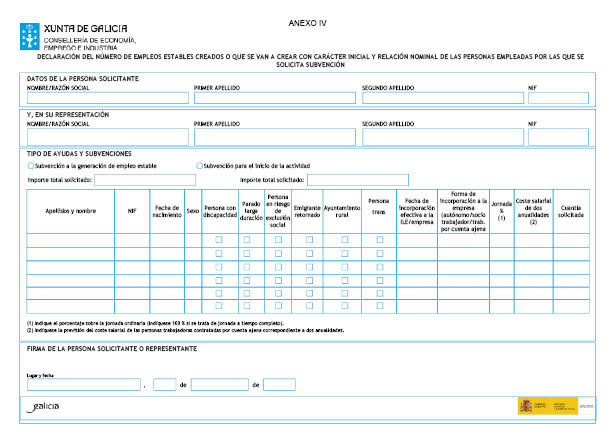Image resolution: width=615 pixels, height=439 pixels.
Task: Click the 'TIPO DE AYUDAS Y SUBVENCIONES' heading
Action: coord(79,154)
